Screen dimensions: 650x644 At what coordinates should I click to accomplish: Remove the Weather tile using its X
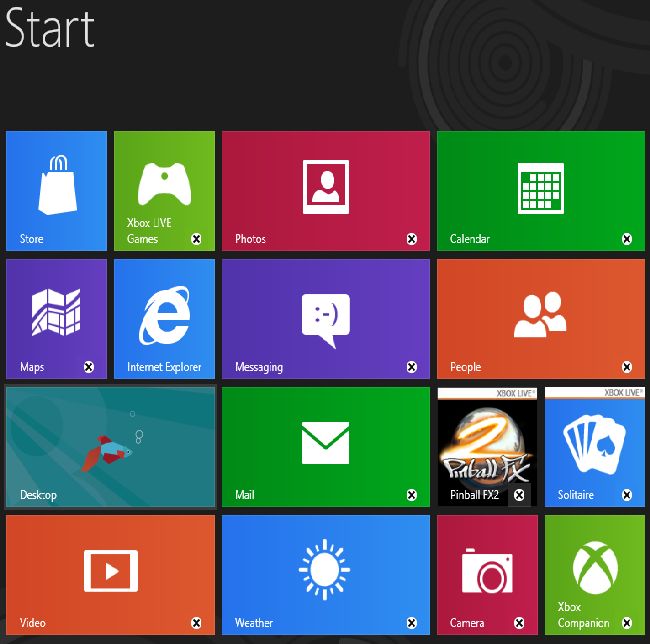coord(412,623)
